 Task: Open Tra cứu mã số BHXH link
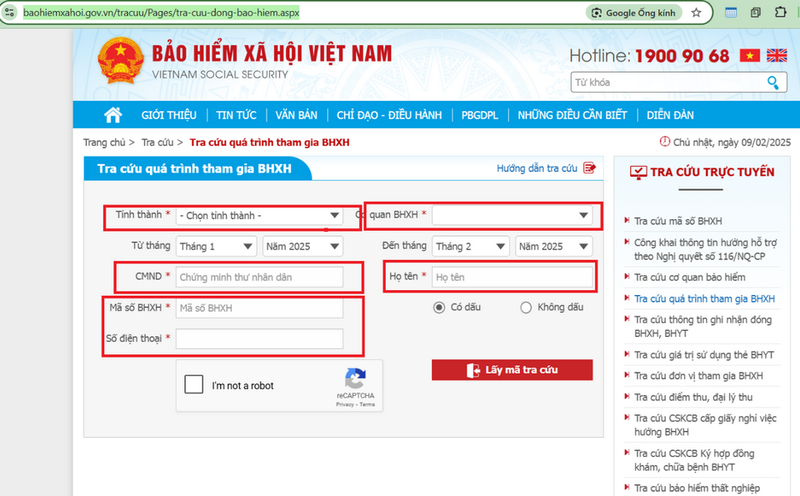click(x=678, y=221)
